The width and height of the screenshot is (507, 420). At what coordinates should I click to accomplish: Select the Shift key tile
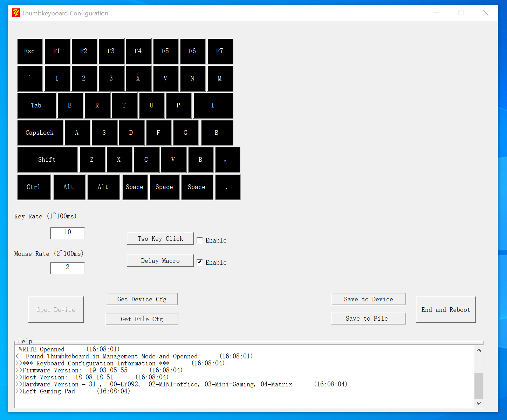coord(47,160)
